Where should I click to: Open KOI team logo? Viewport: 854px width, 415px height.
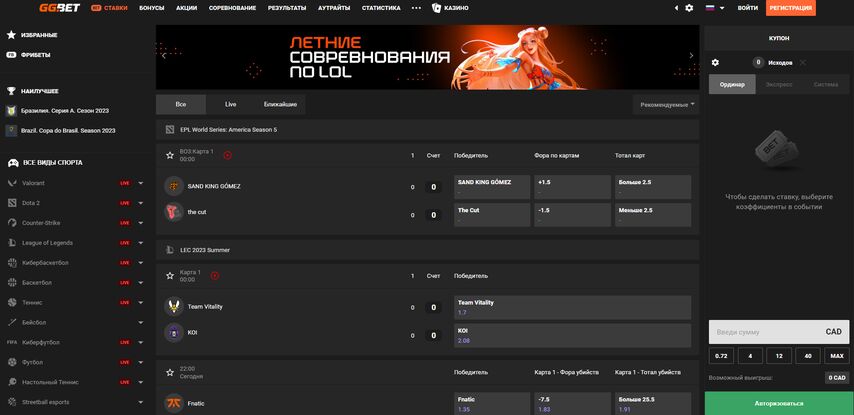(174, 332)
